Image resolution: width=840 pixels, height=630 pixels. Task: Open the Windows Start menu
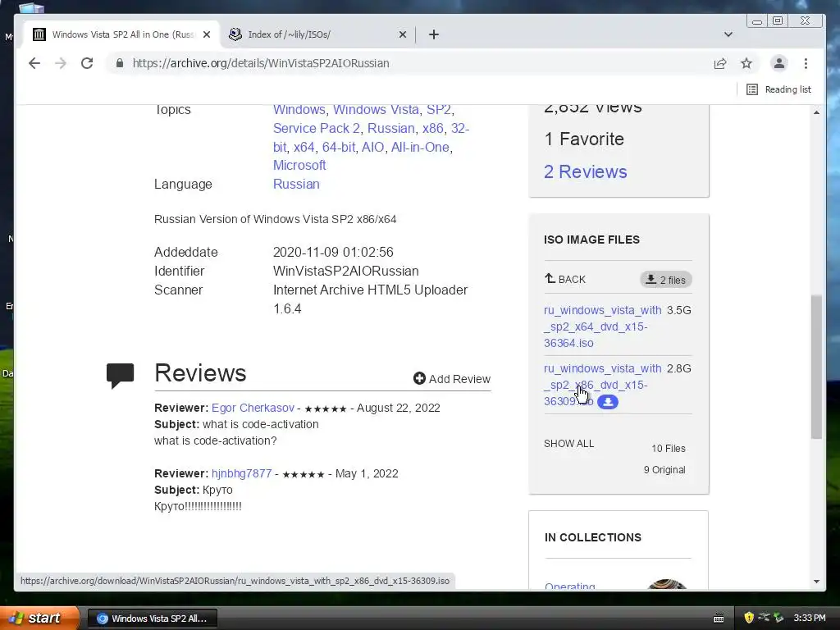[39, 619]
